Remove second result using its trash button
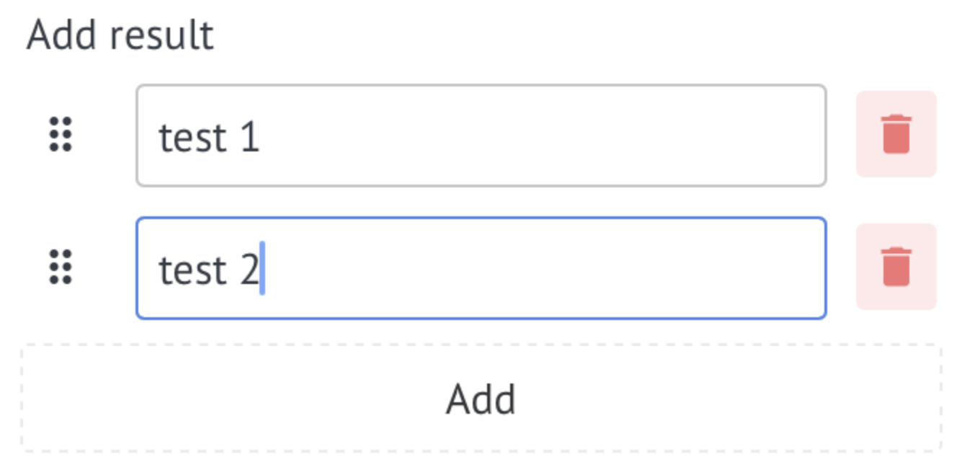 click(x=896, y=267)
